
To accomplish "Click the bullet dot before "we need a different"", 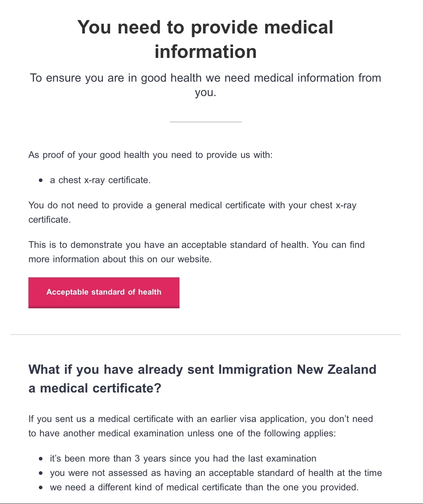I will pos(41,488).
